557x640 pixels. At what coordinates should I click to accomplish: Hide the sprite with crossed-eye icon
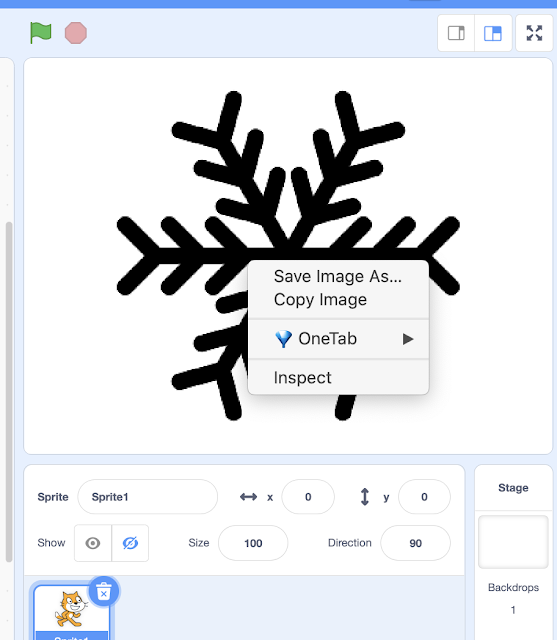130,543
